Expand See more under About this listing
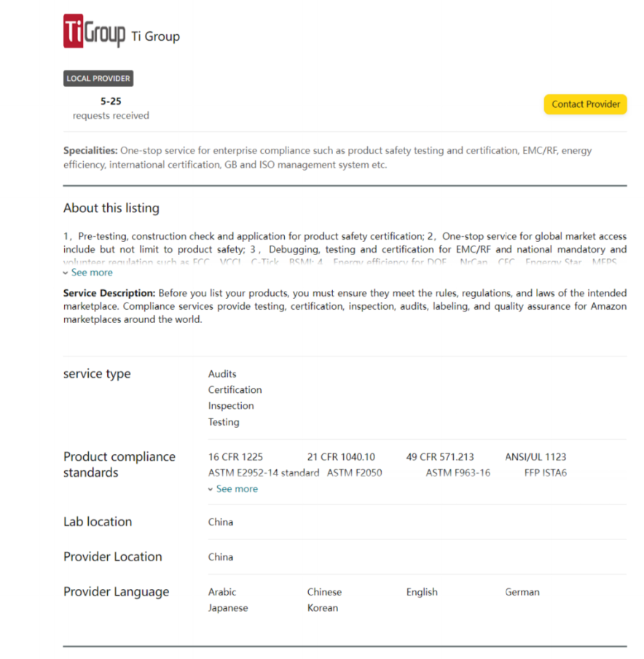This screenshot has width=644, height=659. click(x=91, y=273)
